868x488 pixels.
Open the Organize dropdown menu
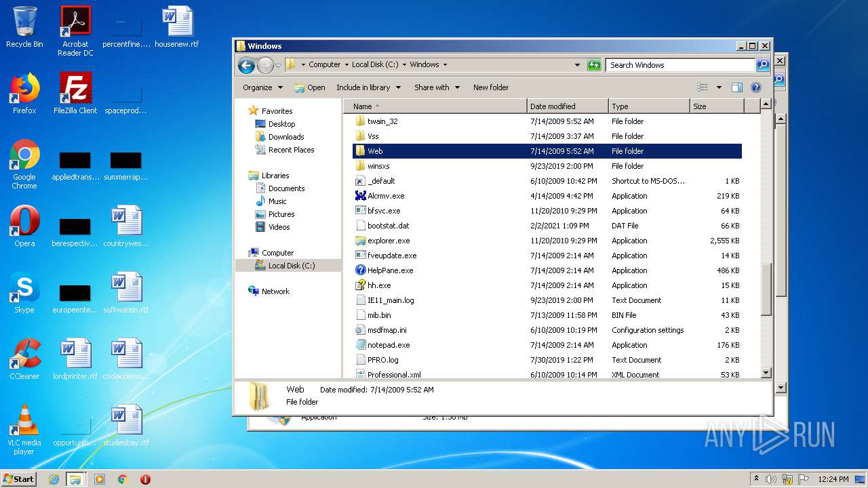click(x=262, y=87)
